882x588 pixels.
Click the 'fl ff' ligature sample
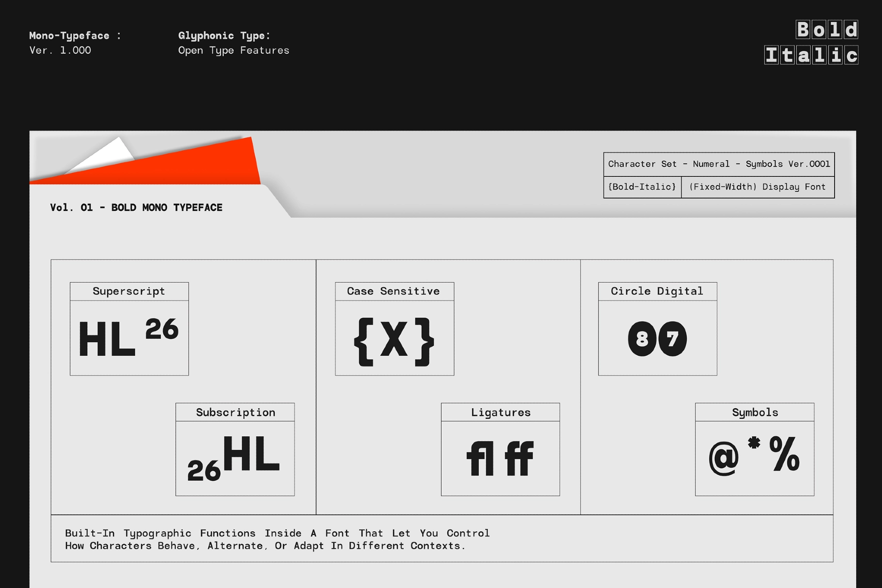(500, 458)
